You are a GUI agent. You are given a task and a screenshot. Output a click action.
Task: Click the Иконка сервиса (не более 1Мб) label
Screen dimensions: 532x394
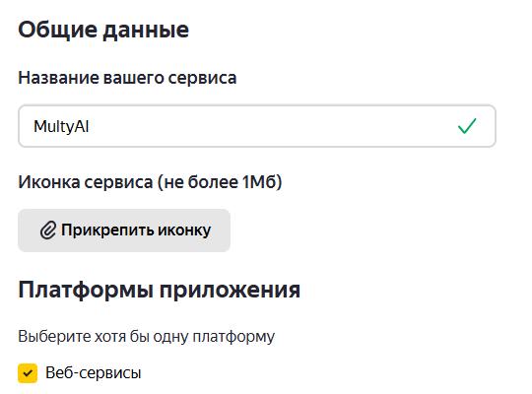150,182
